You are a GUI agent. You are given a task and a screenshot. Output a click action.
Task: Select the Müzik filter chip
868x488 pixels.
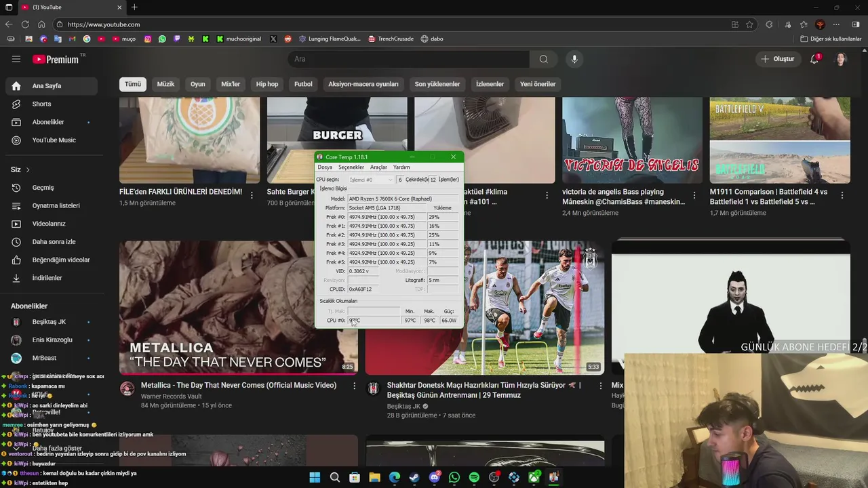[x=165, y=84]
